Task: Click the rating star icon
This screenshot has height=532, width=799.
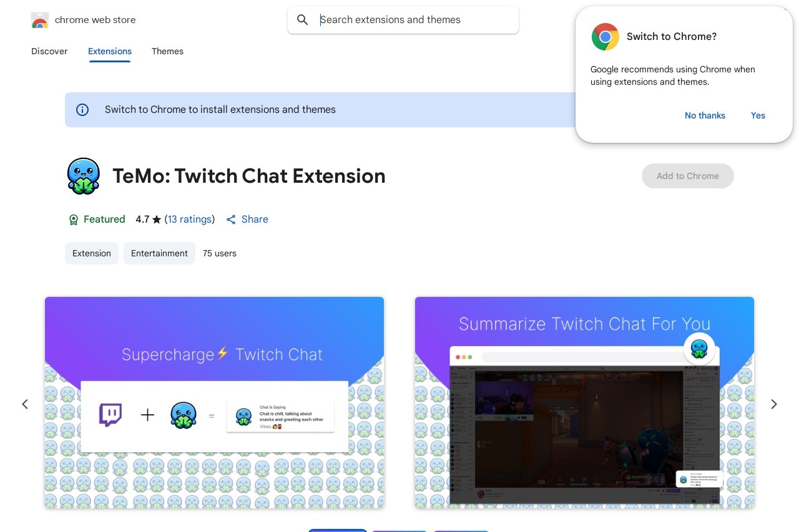Action: [157, 220]
